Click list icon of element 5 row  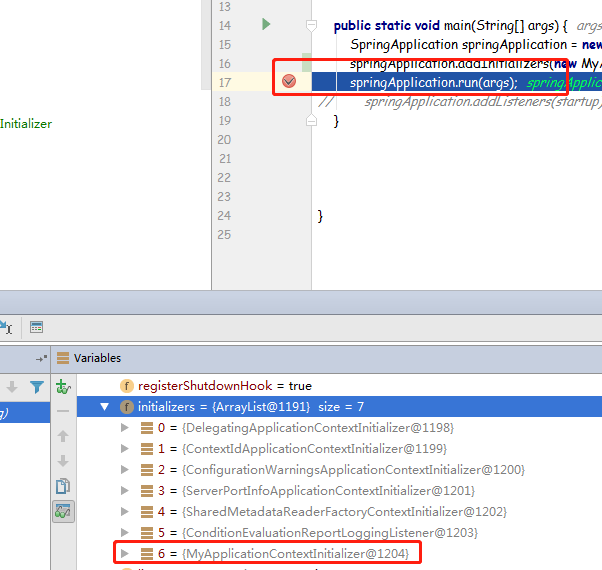(x=147, y=532)
